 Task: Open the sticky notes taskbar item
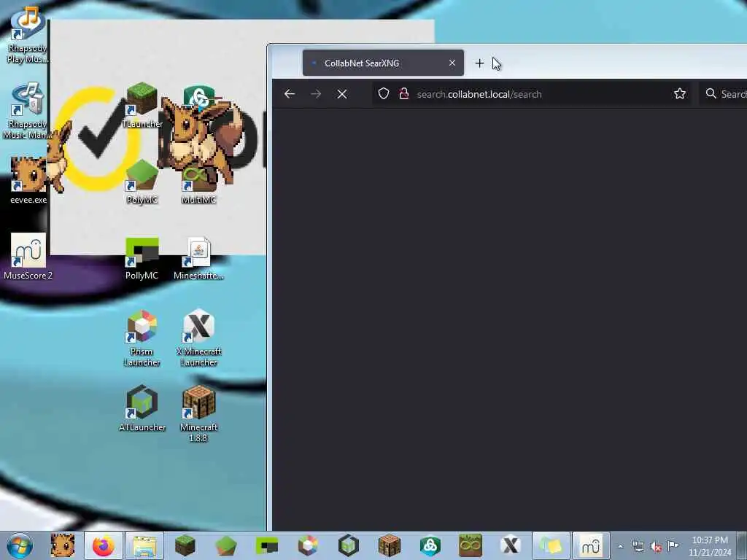click(551, 545)
